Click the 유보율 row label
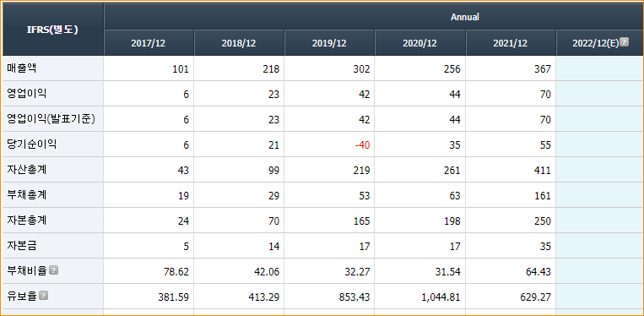This screenshot has width=644, height=316. (21, 297)
